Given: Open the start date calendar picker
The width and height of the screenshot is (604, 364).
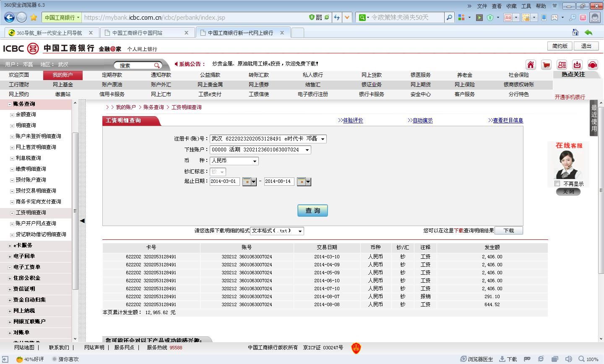Looking at the screenshot, I should pos(249,182).
